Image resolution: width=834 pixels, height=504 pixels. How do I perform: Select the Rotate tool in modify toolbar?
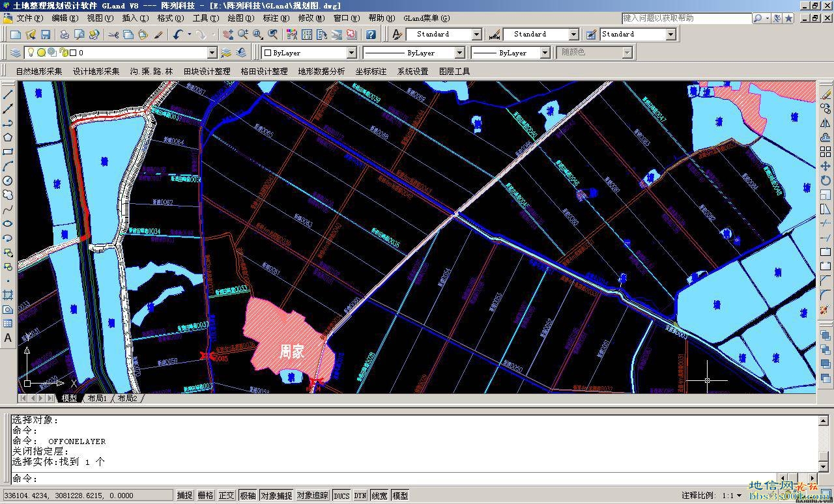[x=826, y=180]
